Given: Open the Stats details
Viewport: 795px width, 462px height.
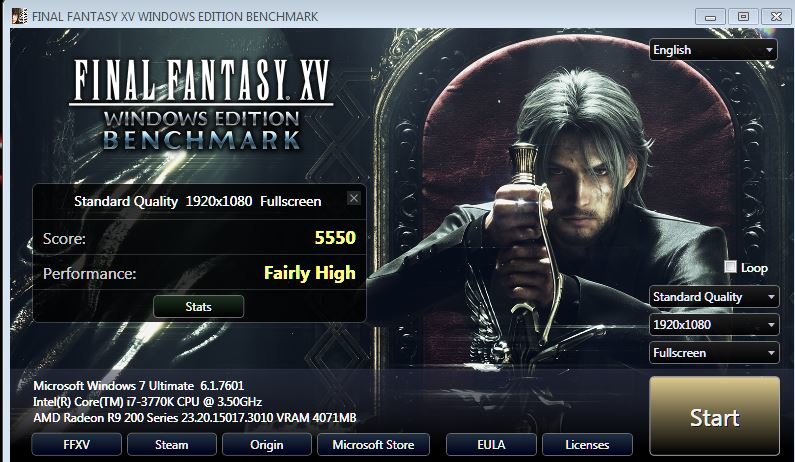Looking at the screenshot, I should tap(198, 306).
